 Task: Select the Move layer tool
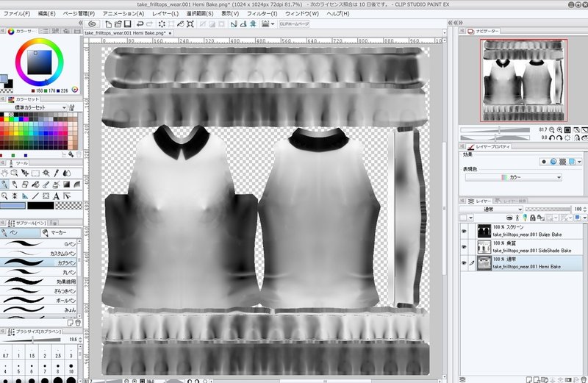pyautogui.click(x=25, y=173)
